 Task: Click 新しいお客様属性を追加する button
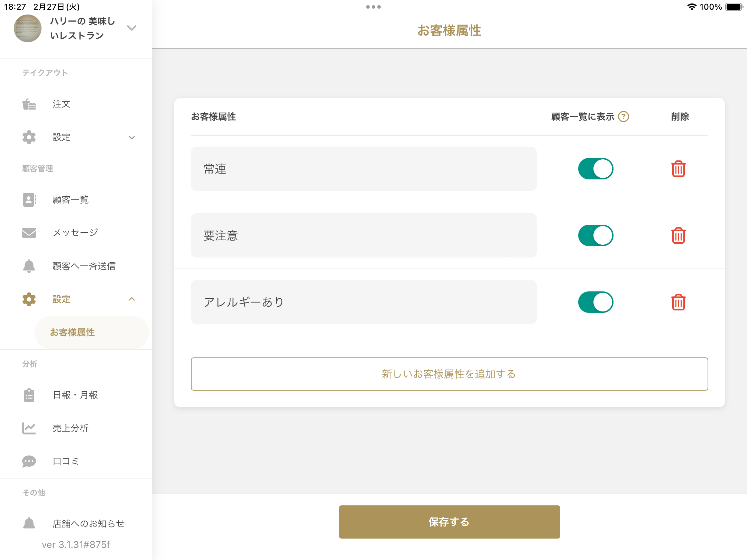tap(449, 374)
